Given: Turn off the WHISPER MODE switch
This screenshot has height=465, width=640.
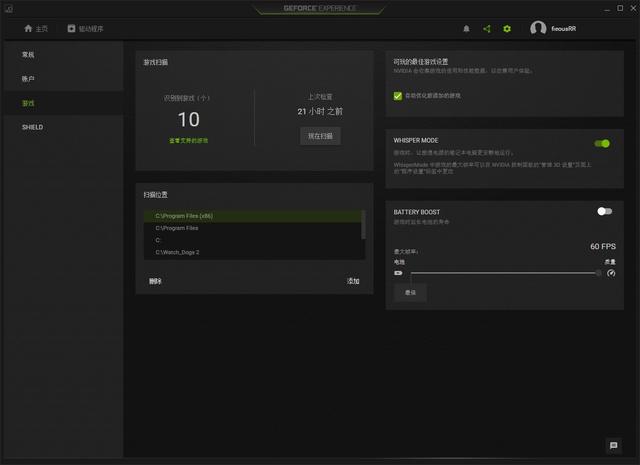Looking at the screenshot, I should pyautogui.click(x=602, y=143).
